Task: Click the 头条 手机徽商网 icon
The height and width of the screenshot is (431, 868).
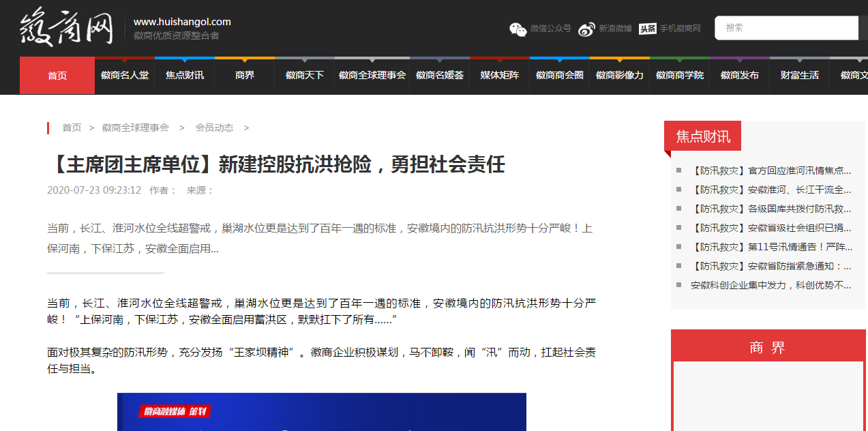Action: pyautogui.click(x=648, y=29)
